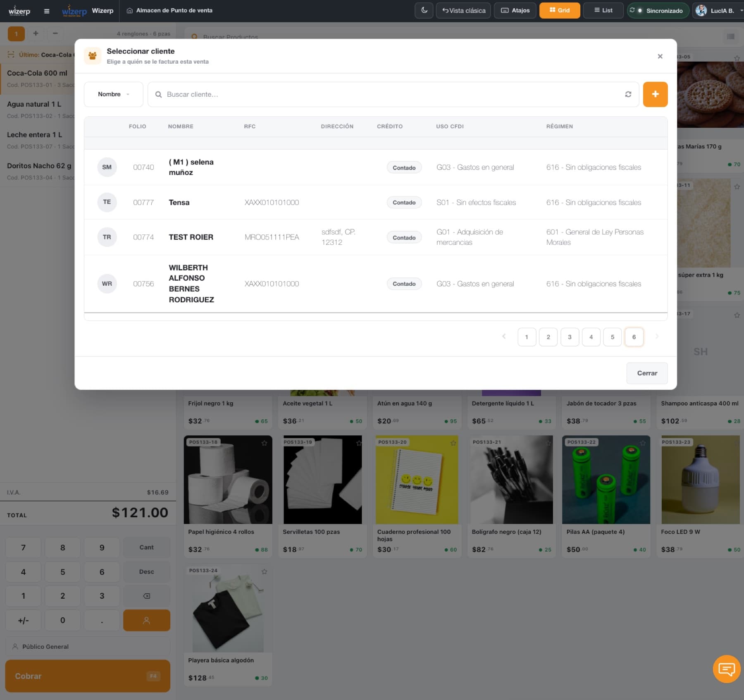Image resolution: width=744 pixels, height=700 pixels.
Task: Toggle dark mode moon icon
Action: click(424, 10)
